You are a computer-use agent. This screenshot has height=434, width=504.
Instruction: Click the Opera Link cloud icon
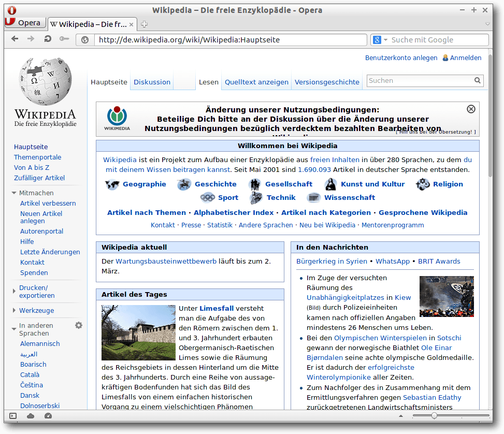[31, 416]
